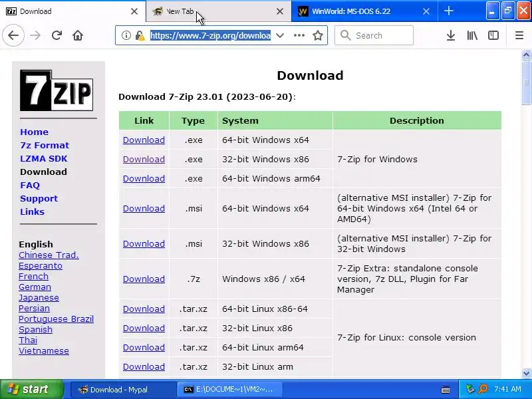This screenshot has width=532, height=399.
Task: Expand the address bar history dropdown
Action: (280, 35)
